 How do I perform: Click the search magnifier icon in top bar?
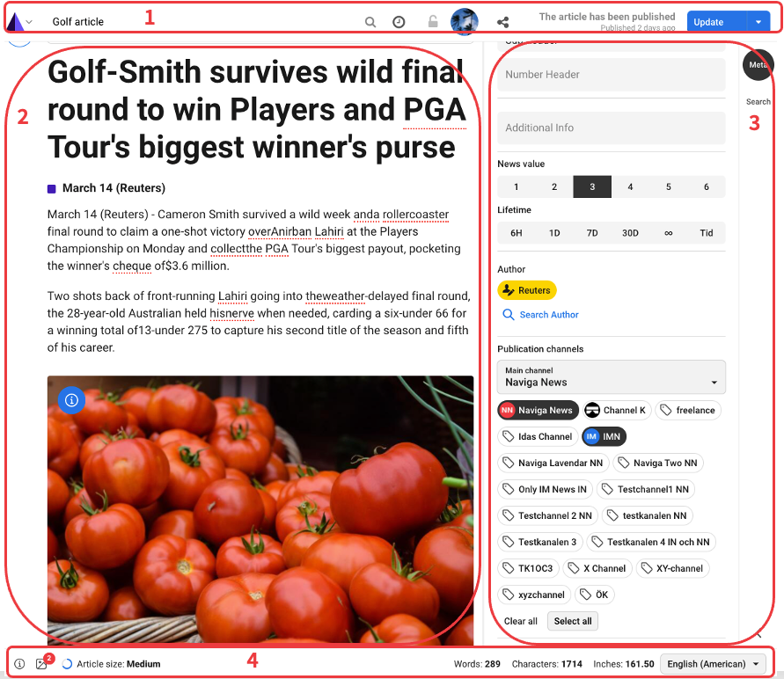370,22
